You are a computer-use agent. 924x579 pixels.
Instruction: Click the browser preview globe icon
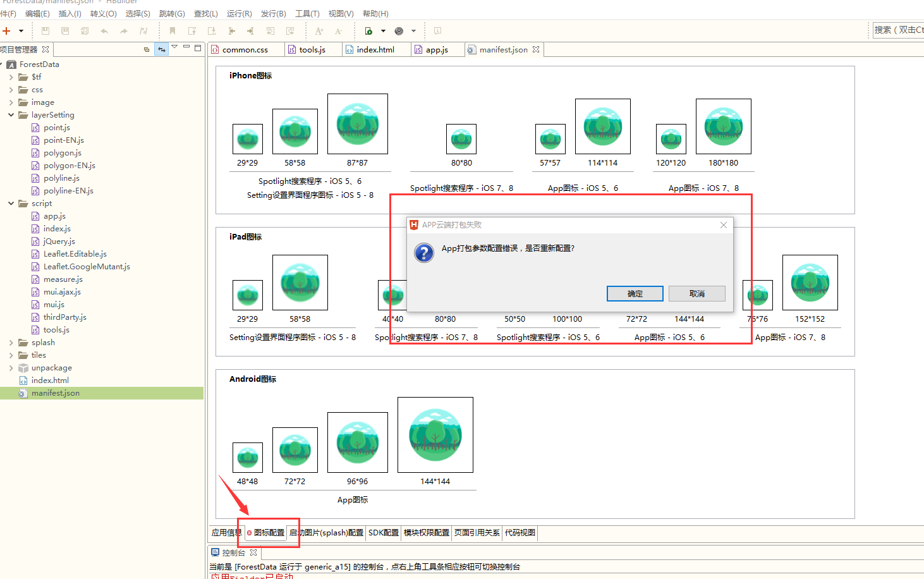[399, 31]
